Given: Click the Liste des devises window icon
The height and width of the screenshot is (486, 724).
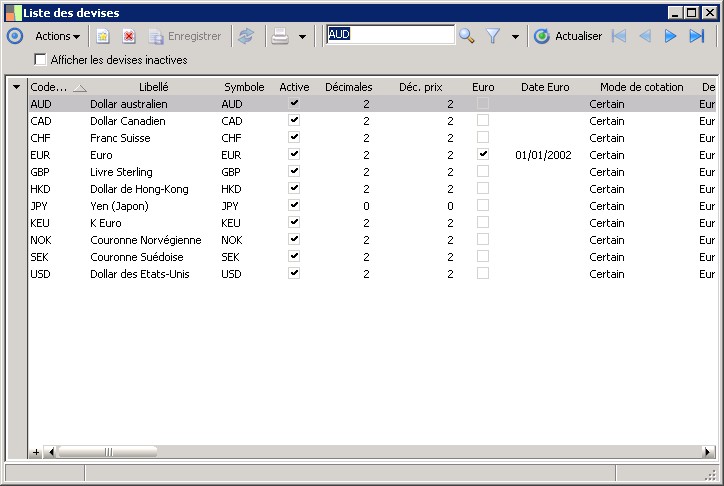Looking at the screenshot, I should [x=13, y=13].
